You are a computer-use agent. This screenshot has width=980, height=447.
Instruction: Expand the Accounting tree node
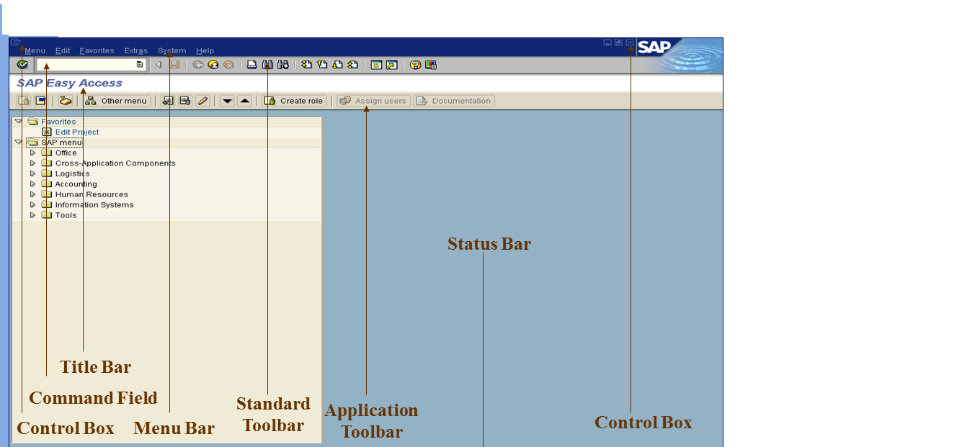32,184
